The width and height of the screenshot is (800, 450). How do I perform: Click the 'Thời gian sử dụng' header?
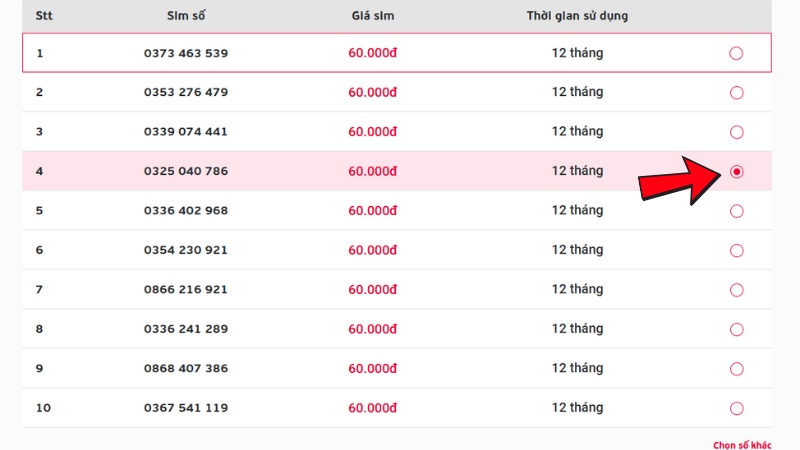pos(577,16)
